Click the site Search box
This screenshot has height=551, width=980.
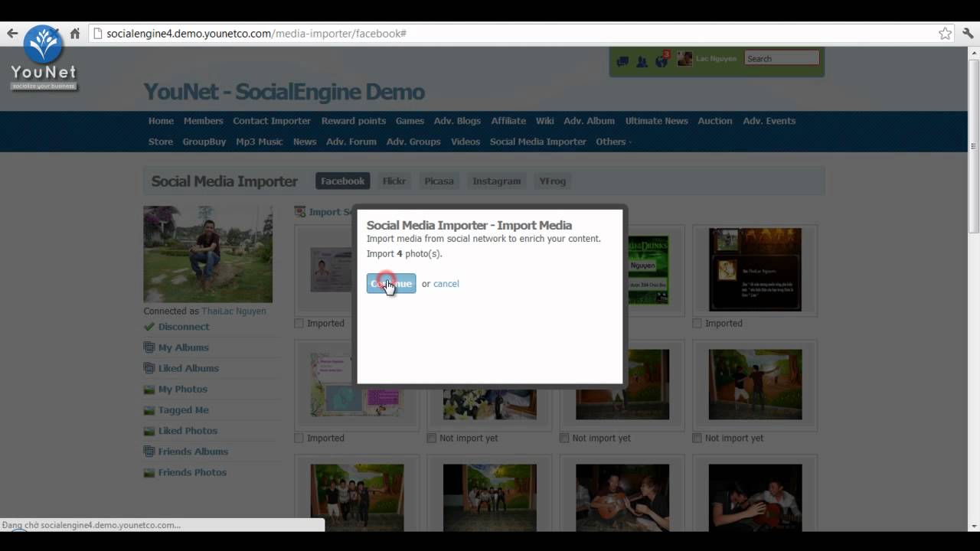[782, 58]
